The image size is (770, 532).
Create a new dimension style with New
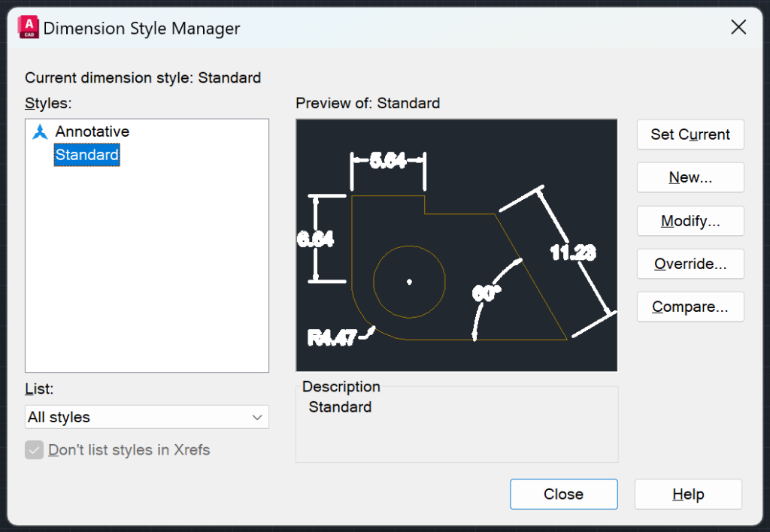pos(690,177)
